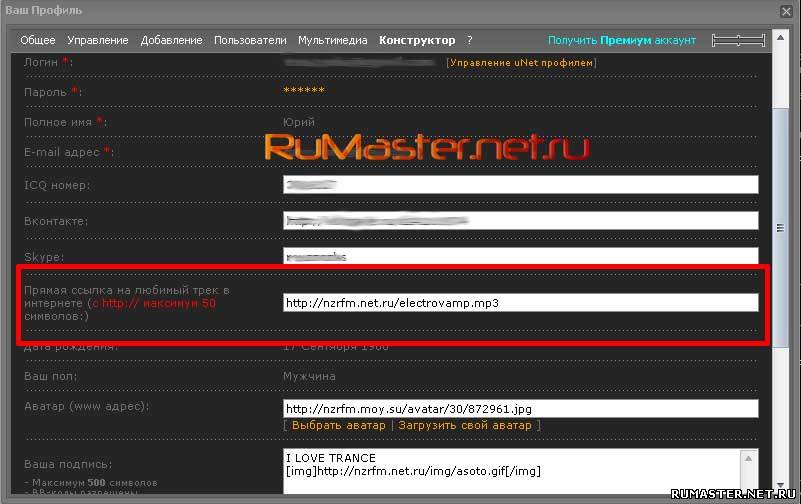Screen dimensions: 801x504
Task: Click the Максимум 500 символов note
Action: click(x=91, y=483)
